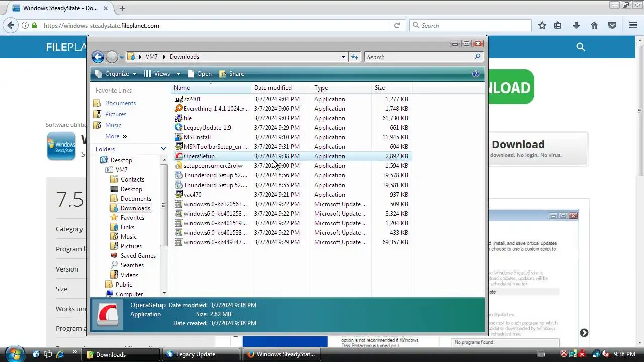Switch to Windows SteadyState Firefox taskbar button
Screen dimensions: 644x362
pos(281,354)
